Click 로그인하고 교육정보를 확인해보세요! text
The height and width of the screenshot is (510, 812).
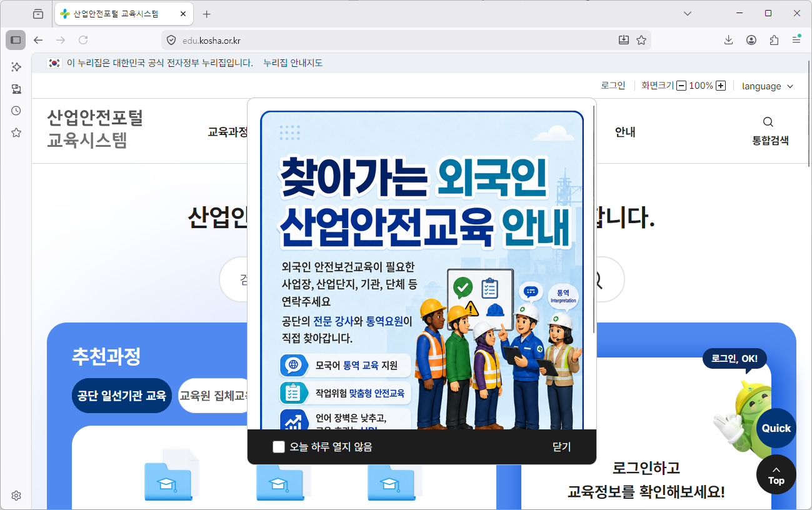click(x=646, y=480)
